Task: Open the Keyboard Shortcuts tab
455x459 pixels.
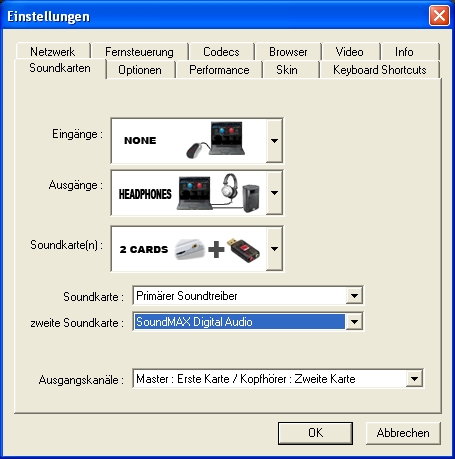Action: 380,70
